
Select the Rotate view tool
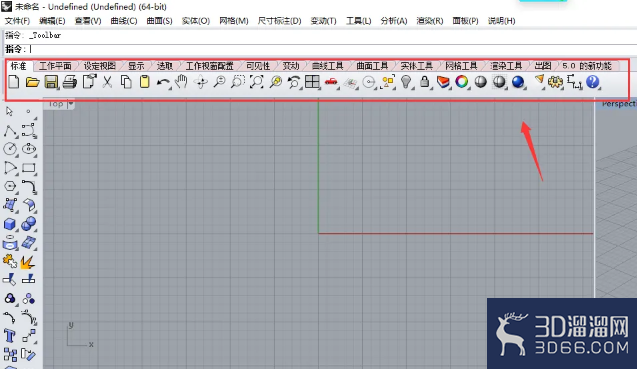click(201, 82)
